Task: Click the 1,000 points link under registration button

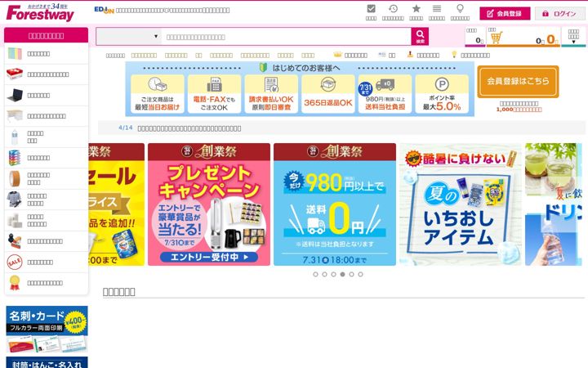Action: [519, 110]
